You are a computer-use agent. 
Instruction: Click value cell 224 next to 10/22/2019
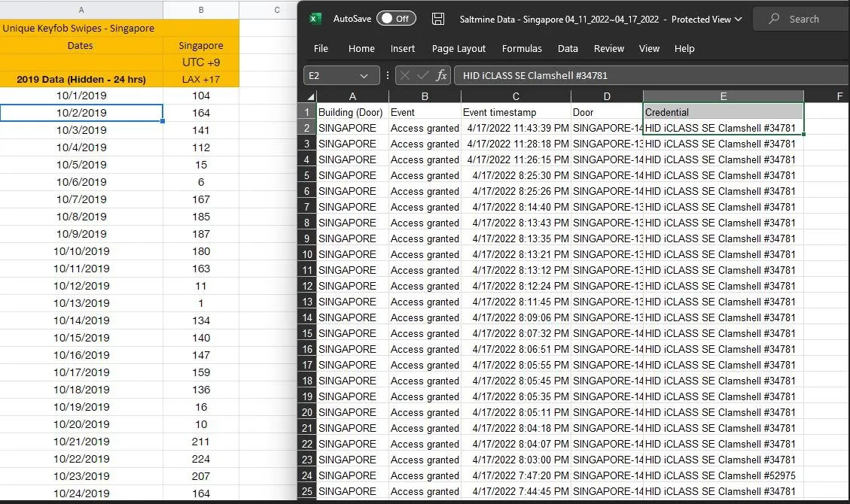[200, 459]
